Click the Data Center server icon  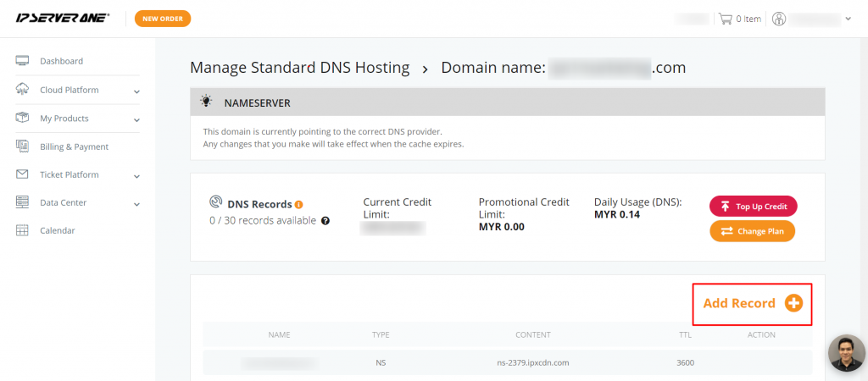tap(22, 202)
